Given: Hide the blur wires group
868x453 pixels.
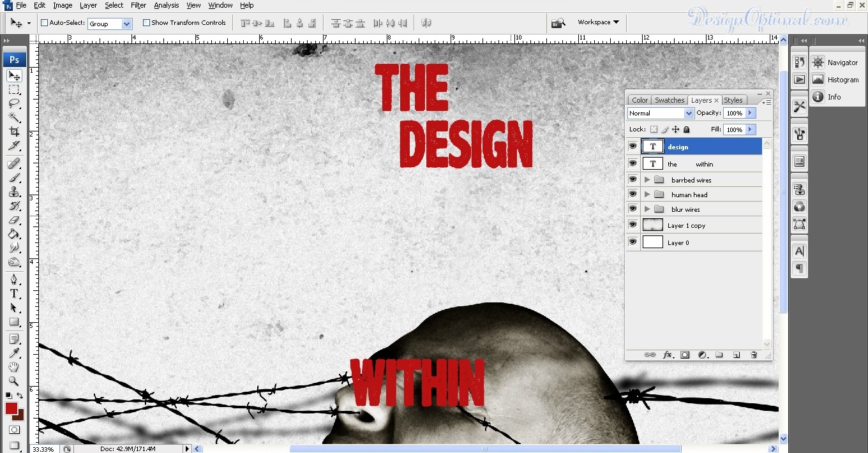Looking at the screenshot, I should pos(632,209).
